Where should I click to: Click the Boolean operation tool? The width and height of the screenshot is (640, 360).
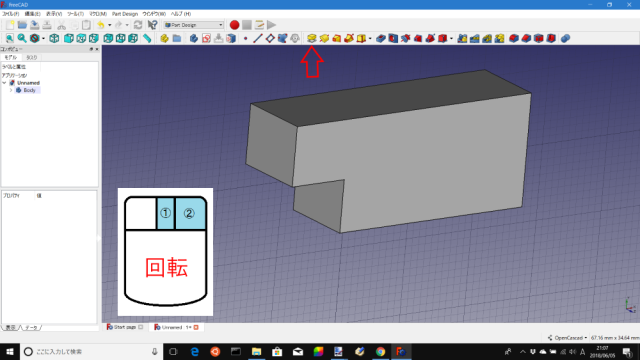[565, 38]
